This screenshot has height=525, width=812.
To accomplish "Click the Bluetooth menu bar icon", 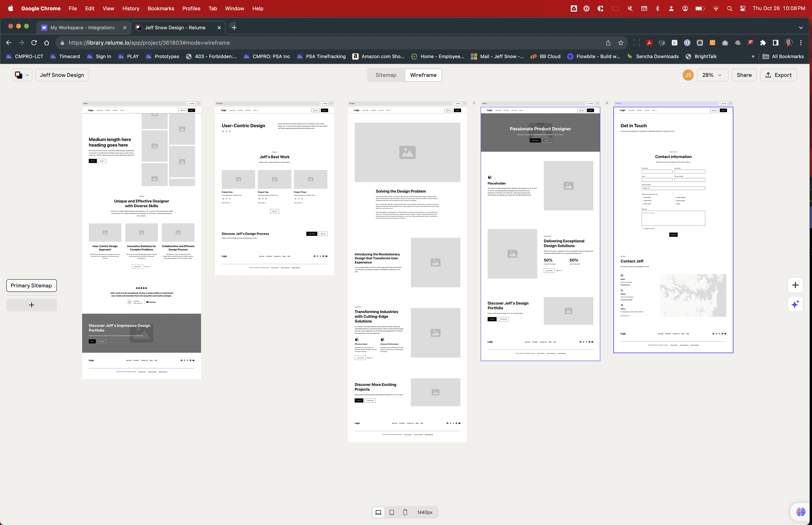I will pos(658,9).
